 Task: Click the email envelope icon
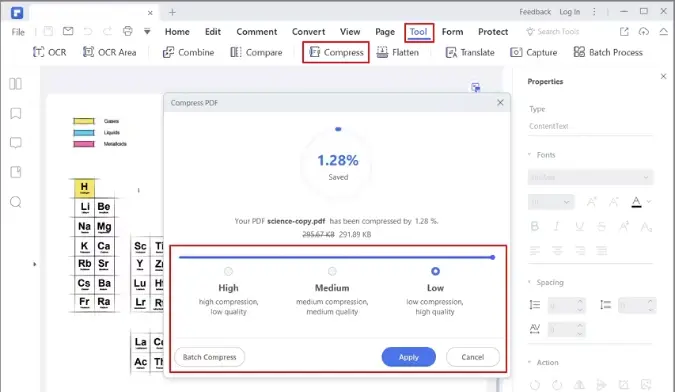click(68, 31)
